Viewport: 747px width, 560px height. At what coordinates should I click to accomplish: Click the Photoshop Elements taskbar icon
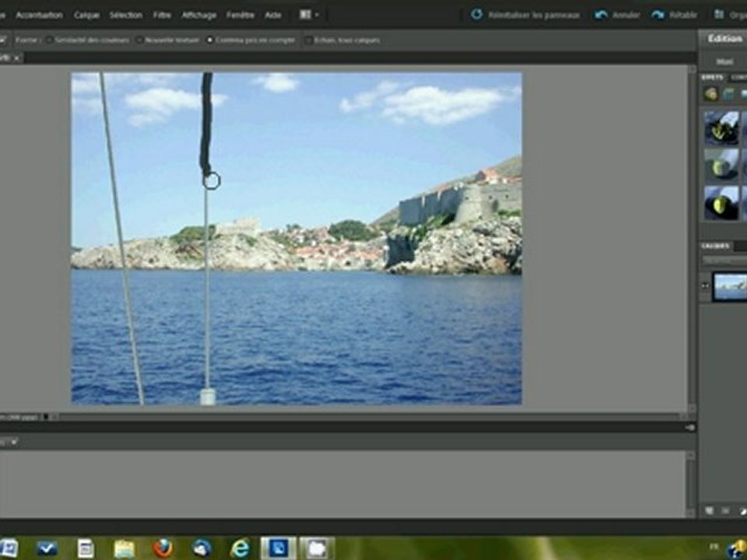(x=279, y=548)
